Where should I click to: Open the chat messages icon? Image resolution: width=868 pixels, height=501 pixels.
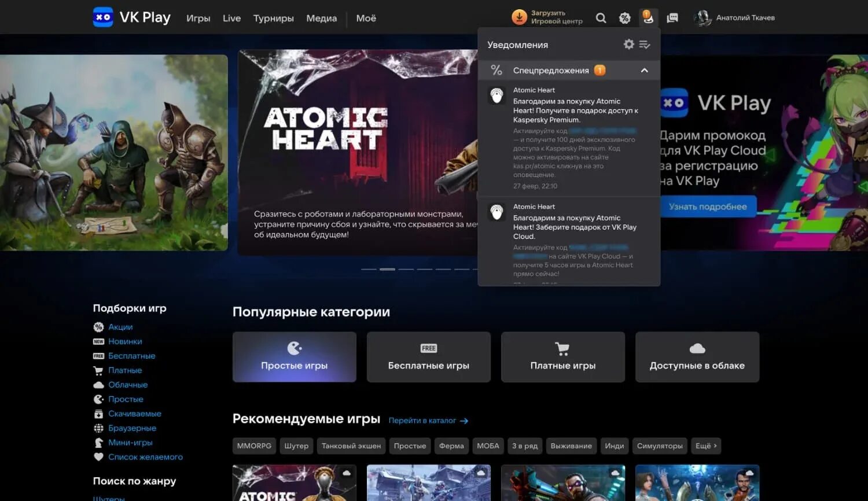click(672, 18)
